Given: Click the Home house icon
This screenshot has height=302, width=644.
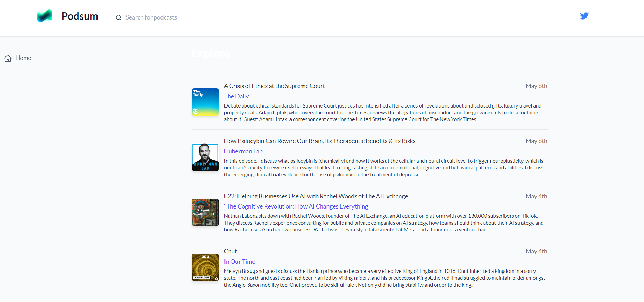Looking at the screenshot, I should (8, 58).
